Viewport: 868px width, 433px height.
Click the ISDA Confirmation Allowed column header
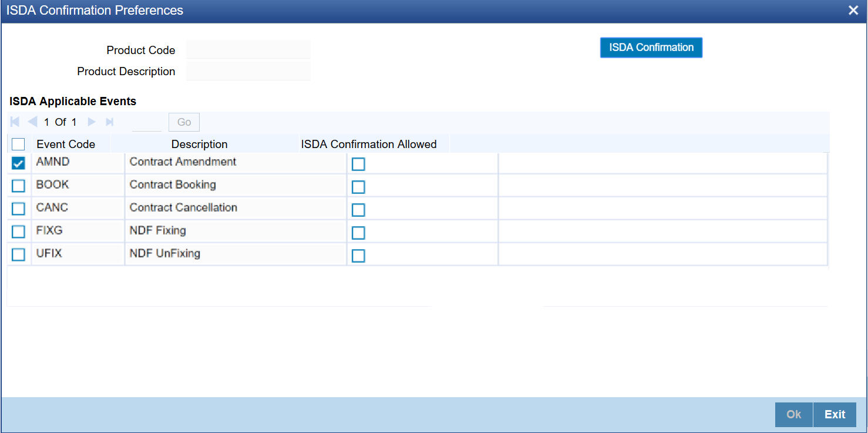pyautogui.click(x=369, y=144)
